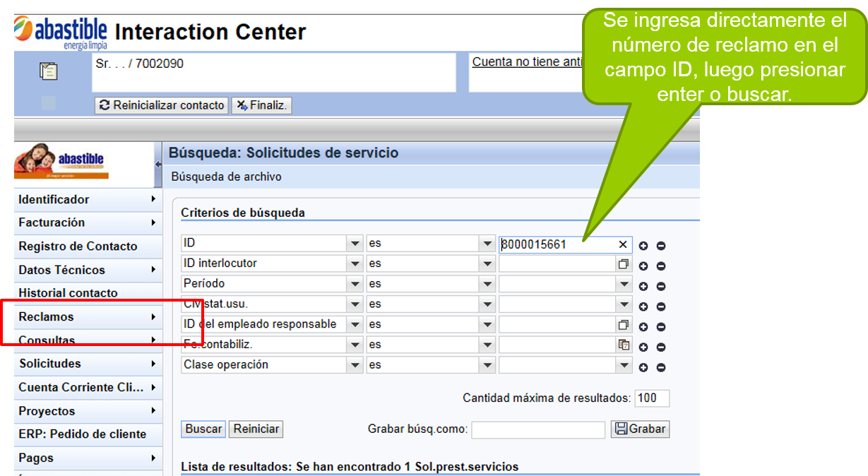Open the Datos Técnicos menu
This screenshot has width=868, height=476.
click(88, 270)
